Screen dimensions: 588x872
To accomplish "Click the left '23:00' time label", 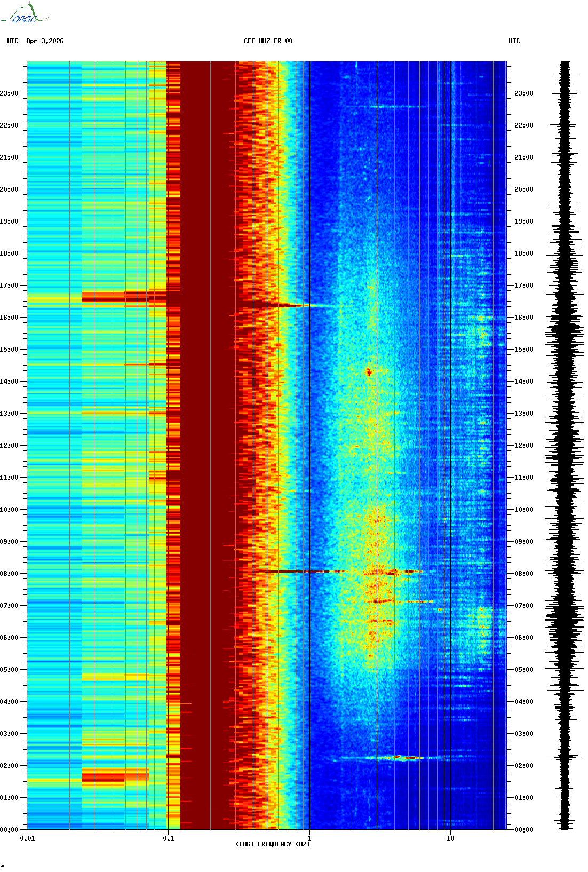I will click(x=9, y=93).
